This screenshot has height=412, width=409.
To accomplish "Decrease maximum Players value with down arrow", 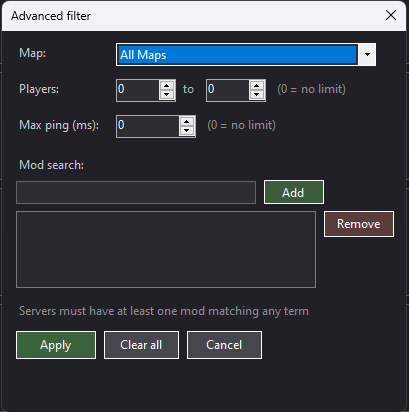I will 256,95.
